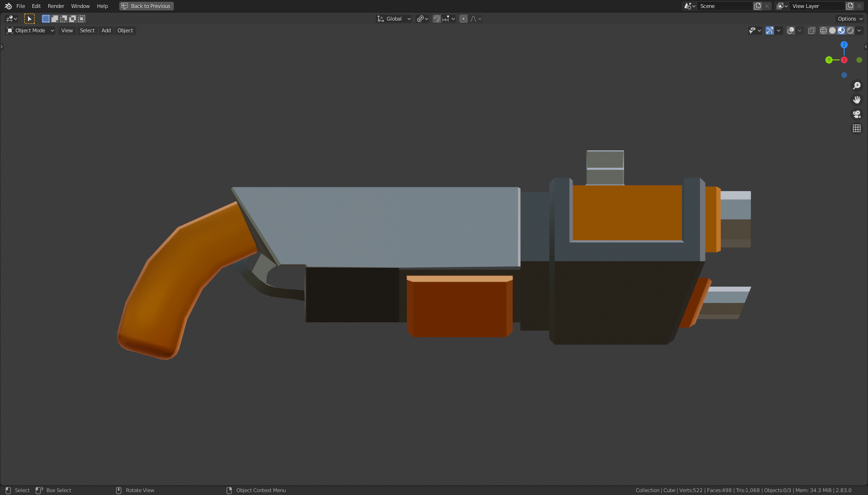Screen dimensions: 868x495
Task: Open the View menu in the header
Action: [66, 30]
